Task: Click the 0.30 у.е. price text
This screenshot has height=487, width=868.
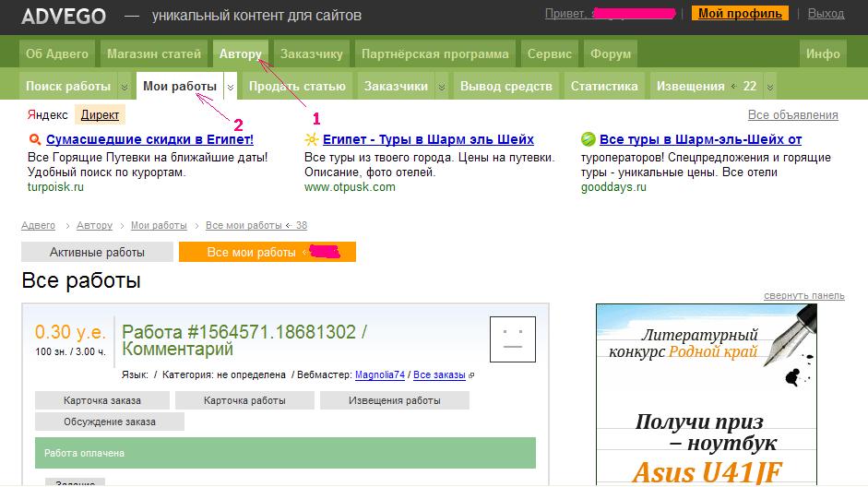Action: point(70,332)
